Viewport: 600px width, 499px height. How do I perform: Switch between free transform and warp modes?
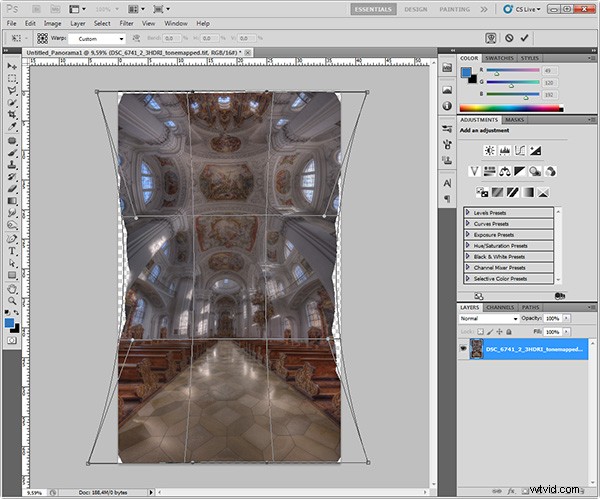coord(491,38)
